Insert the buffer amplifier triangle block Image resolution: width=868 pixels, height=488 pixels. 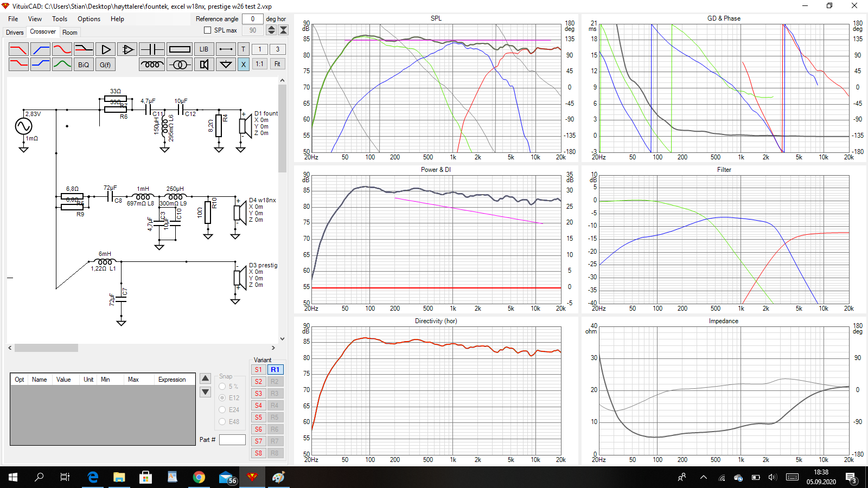click(105, 49)
